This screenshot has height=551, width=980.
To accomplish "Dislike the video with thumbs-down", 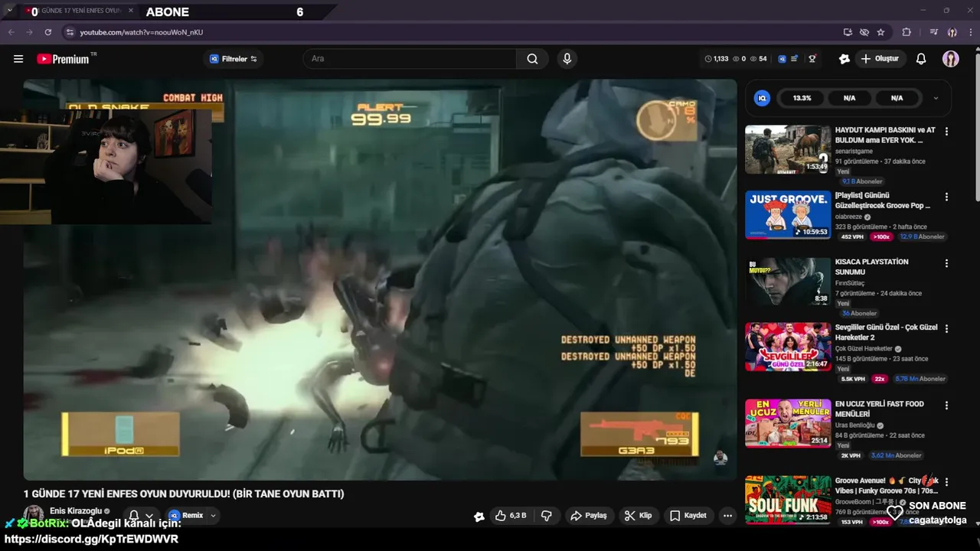I will 547,516.
